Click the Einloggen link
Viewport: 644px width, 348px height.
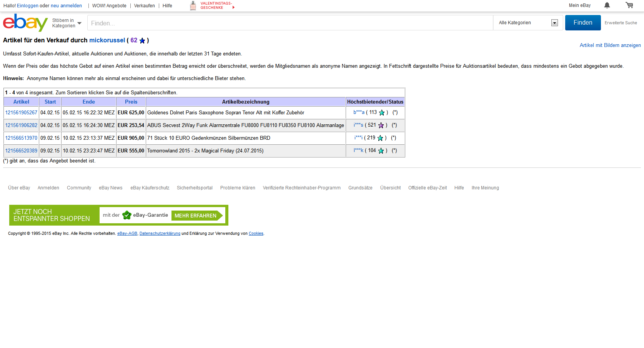28,6
